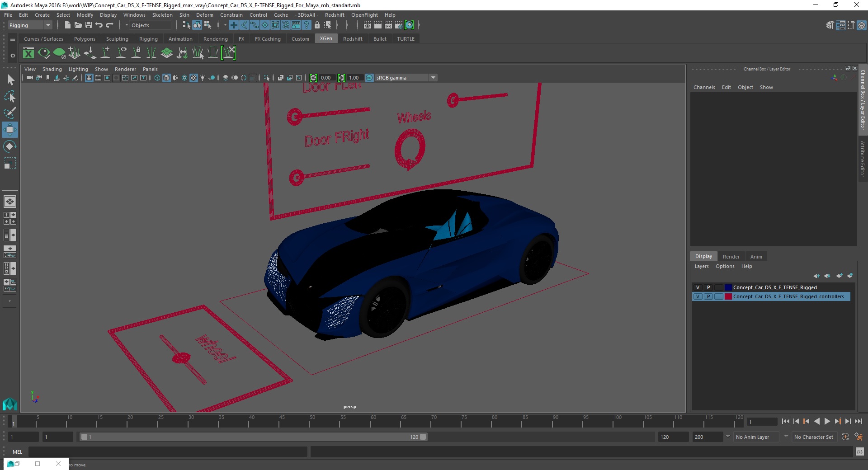The height and width of the screenshot is (470, 868).
Task: Click the Redo arrow icon
Action: (x=109, y=25)
